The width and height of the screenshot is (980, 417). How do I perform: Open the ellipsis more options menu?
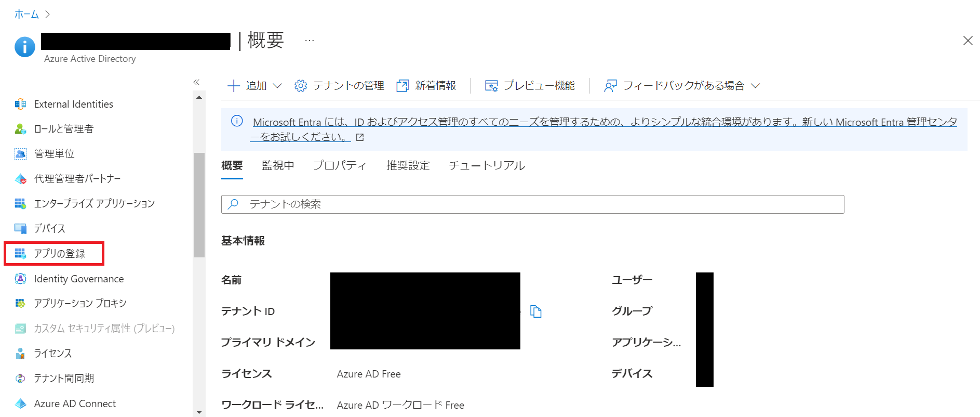tap(310, 41)
